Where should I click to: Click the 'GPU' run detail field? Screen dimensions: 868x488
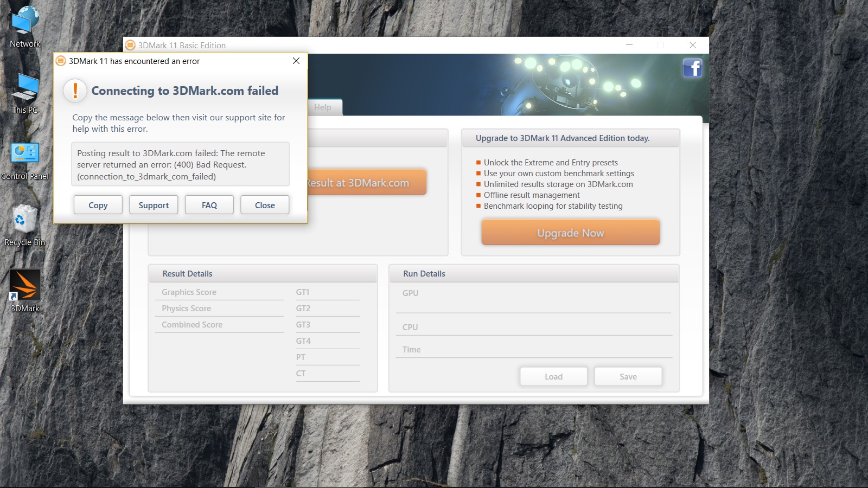(534, 299)
